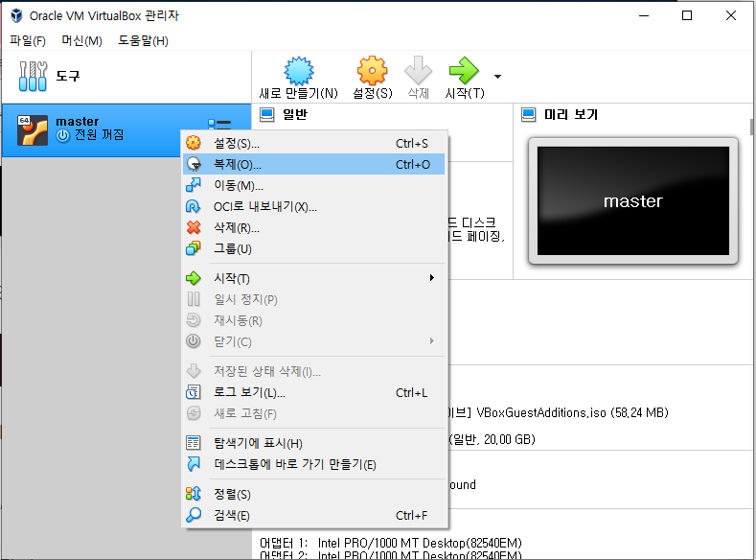The image size is (756, 560).
Task: Click the clone sheep icon beside 복제(O)
Action: pos(194,164)
